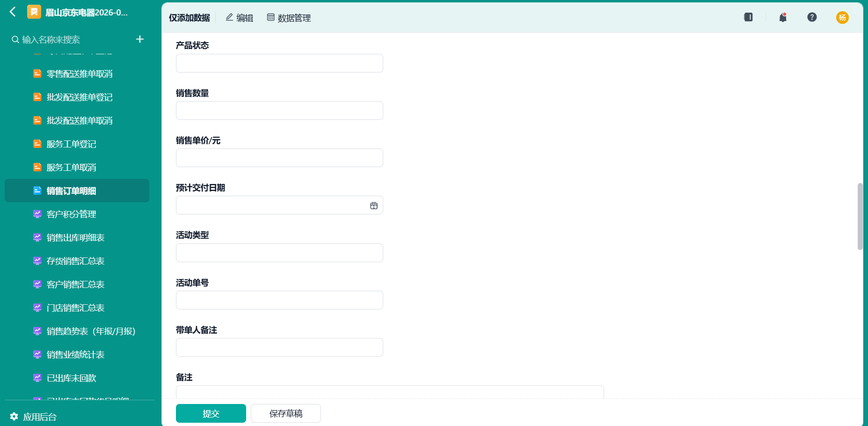The height and width of the screenshot is (426, 868).
Task: Click the 眉山京东电器 app logo icon
Action: point(34,12)
